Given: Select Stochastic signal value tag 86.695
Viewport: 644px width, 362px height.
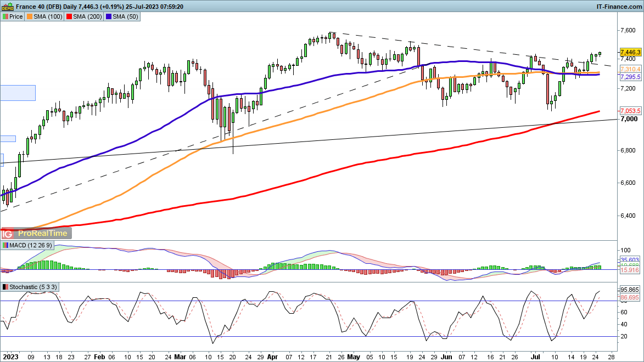Looking at the screenshot, I should [630, 297].
